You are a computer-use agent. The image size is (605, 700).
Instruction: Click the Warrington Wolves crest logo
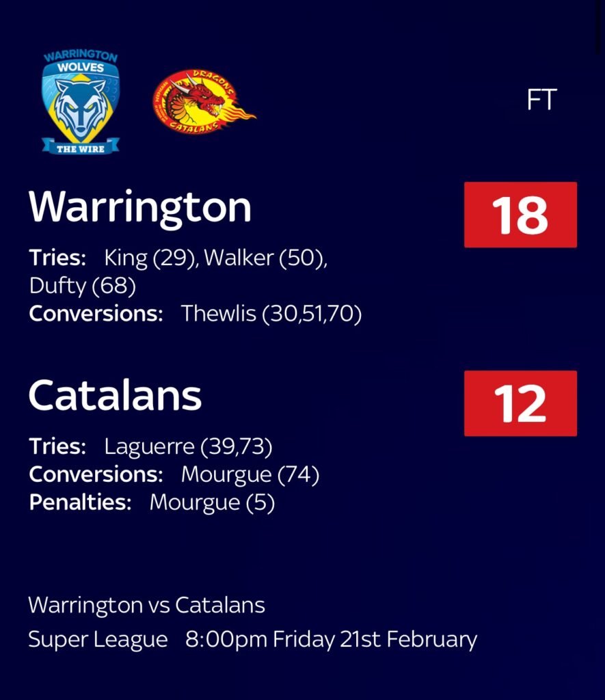click(81, 103)
